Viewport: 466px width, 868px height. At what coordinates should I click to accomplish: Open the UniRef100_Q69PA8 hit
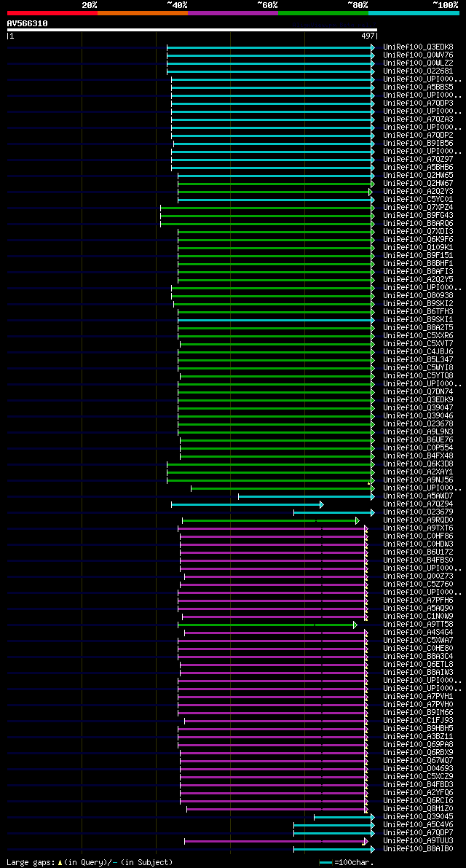[418, 745]
